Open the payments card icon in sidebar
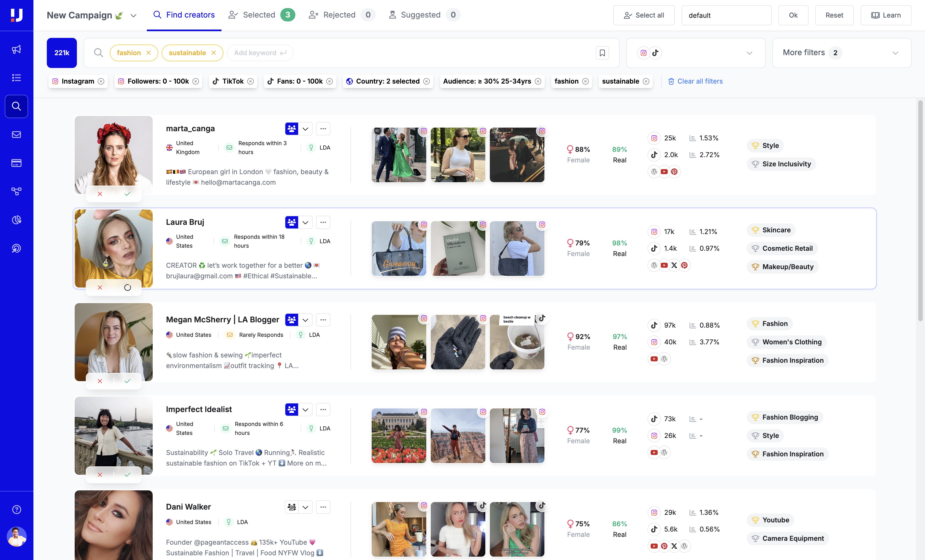The image size is (925, 560). coord(16,163)
